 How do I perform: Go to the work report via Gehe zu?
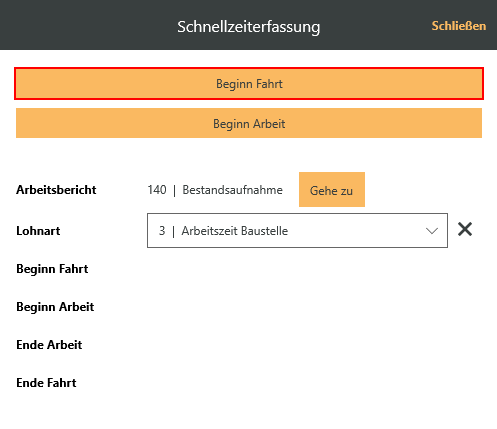pos(332,190)
